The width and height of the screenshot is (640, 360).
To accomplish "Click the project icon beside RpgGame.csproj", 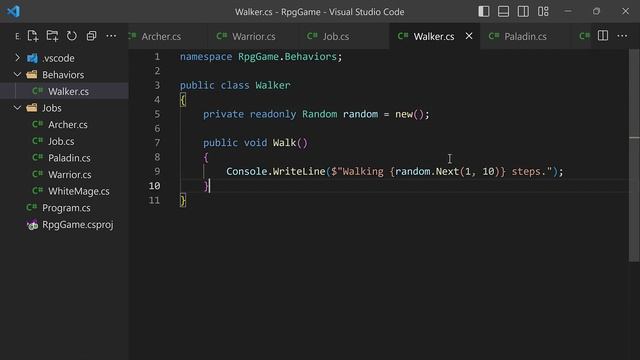I will click(32, 224).
